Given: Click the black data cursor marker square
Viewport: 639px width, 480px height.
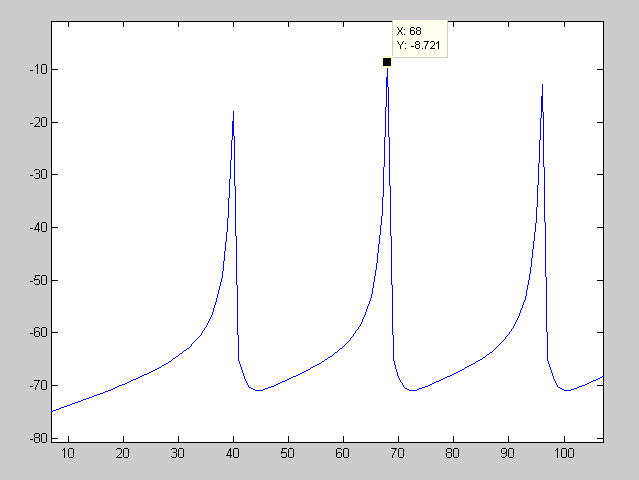Looking at the screenshot, I should coord(387,62).
